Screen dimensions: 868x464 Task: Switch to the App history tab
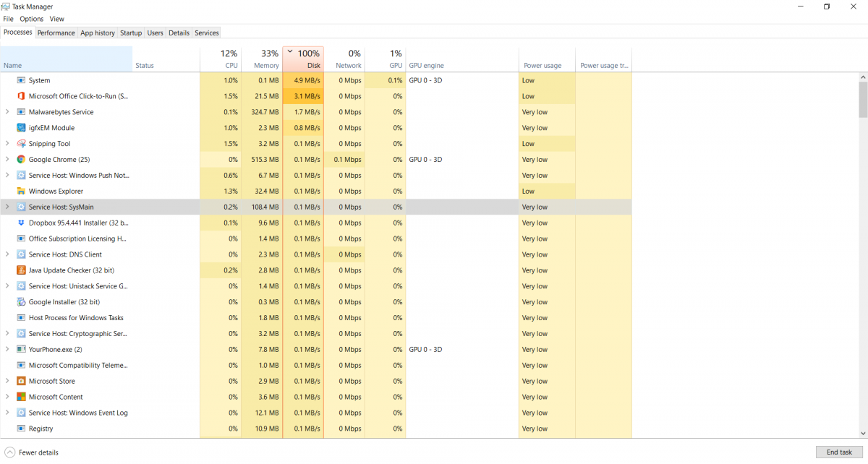pyautogui.click(x=98, y=33)
